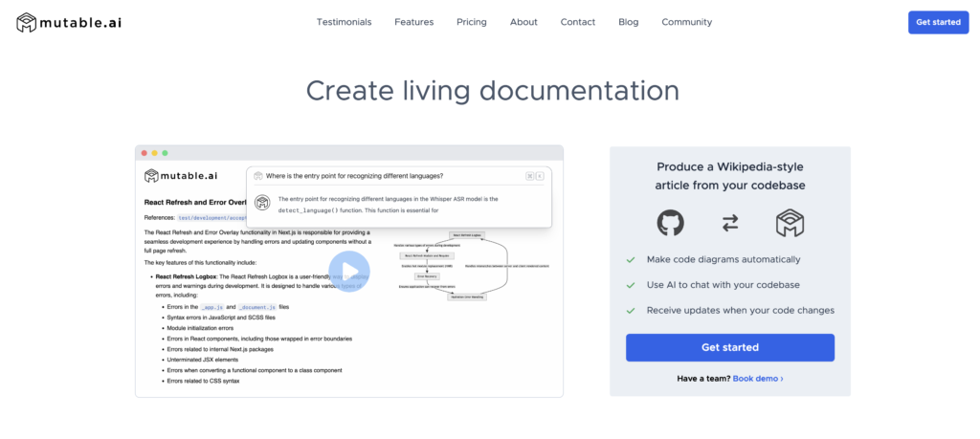Play the demo video

tap(348, 272)
